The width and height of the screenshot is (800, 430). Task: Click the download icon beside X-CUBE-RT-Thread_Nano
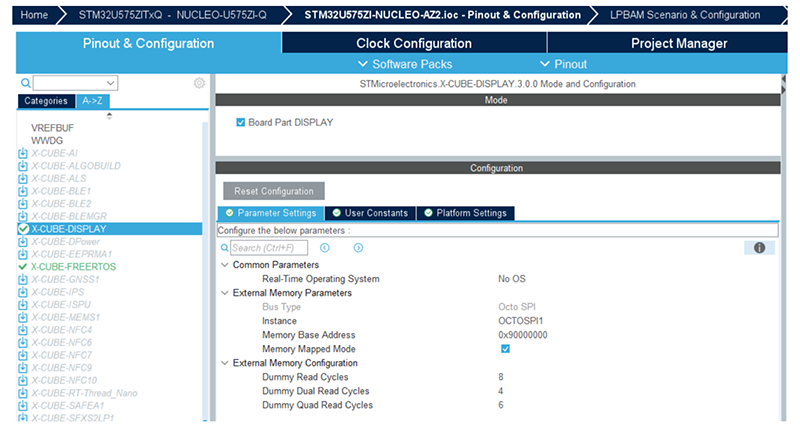pyautogui.click(x=22, y=393)
